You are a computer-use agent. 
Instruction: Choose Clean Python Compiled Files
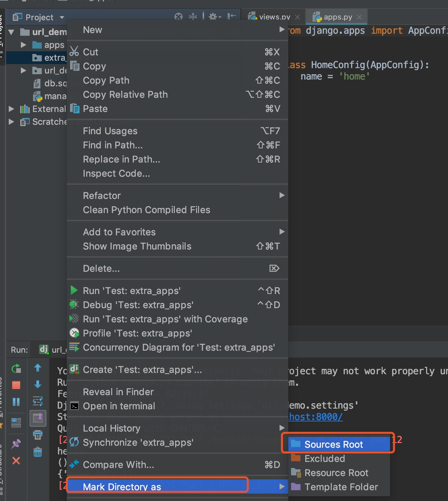tap(178, 210)
